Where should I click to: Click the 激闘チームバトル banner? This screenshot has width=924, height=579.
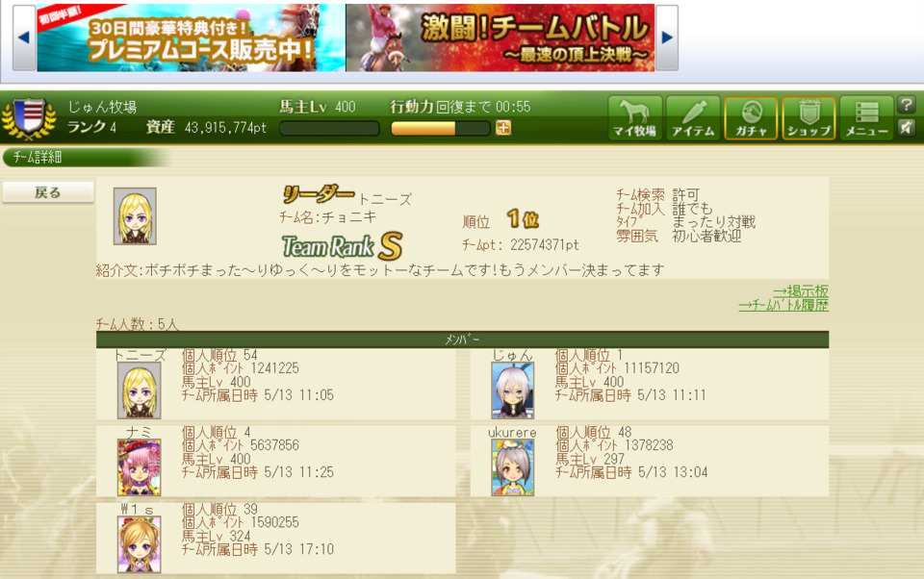(500, 38)
